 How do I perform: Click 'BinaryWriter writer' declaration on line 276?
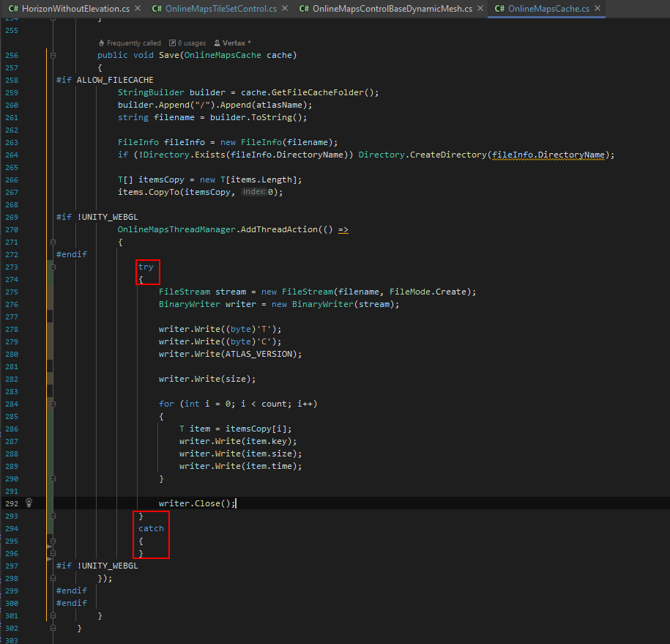coord(207,304)
